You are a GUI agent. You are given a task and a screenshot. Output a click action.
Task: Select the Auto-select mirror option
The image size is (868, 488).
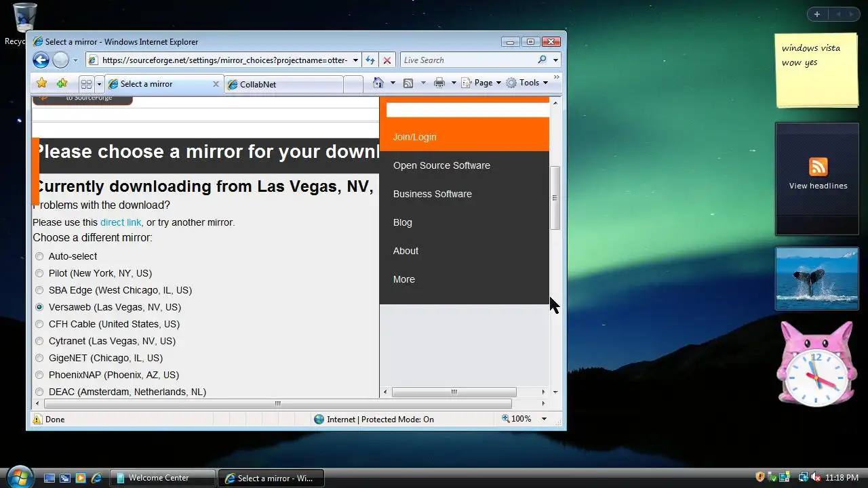[39, 256]
